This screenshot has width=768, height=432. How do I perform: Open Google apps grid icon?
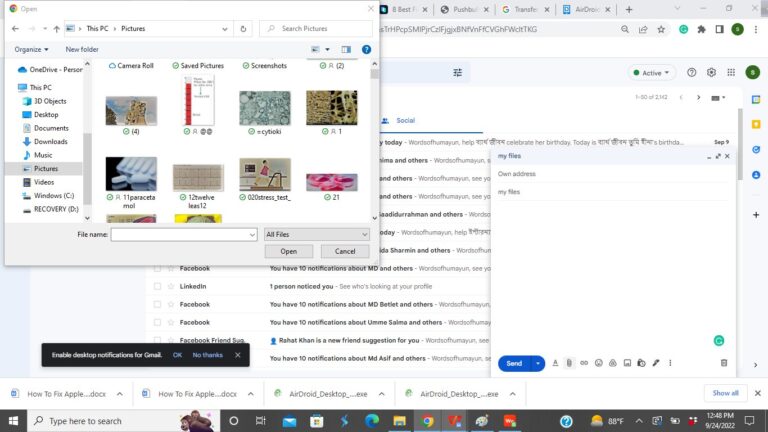click(x=731, y=72)
